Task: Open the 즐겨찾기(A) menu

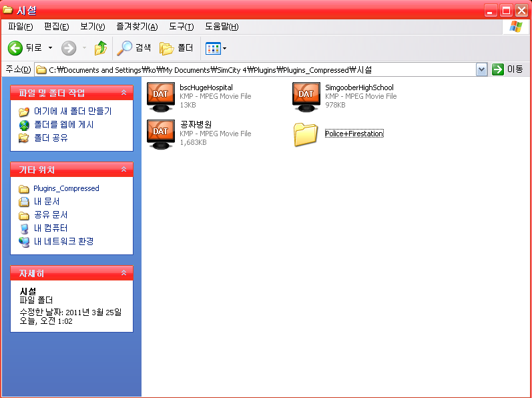Action: (x=137, y=27)
